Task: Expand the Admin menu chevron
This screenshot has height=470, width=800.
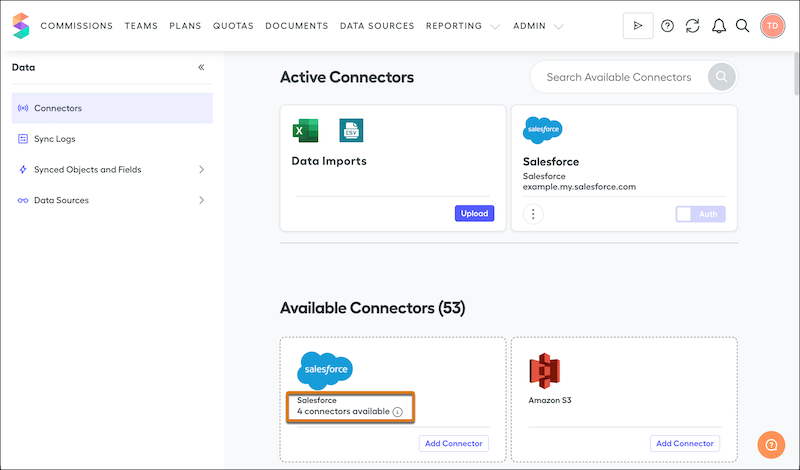Action: tap(559, 27)
